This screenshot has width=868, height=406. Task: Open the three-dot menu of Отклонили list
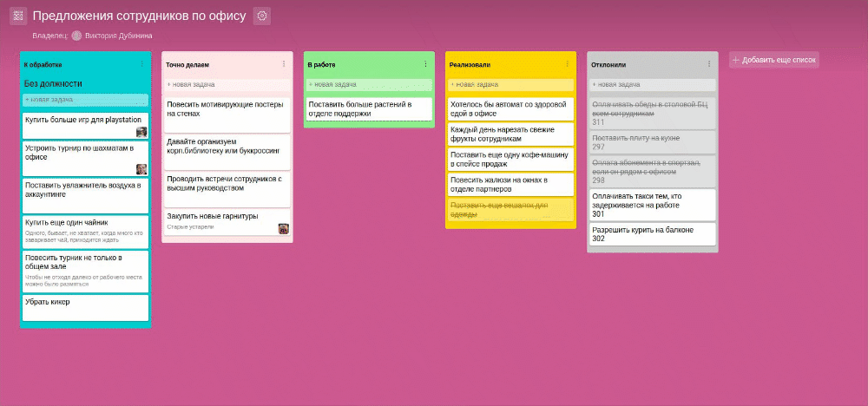coord(708,64)
